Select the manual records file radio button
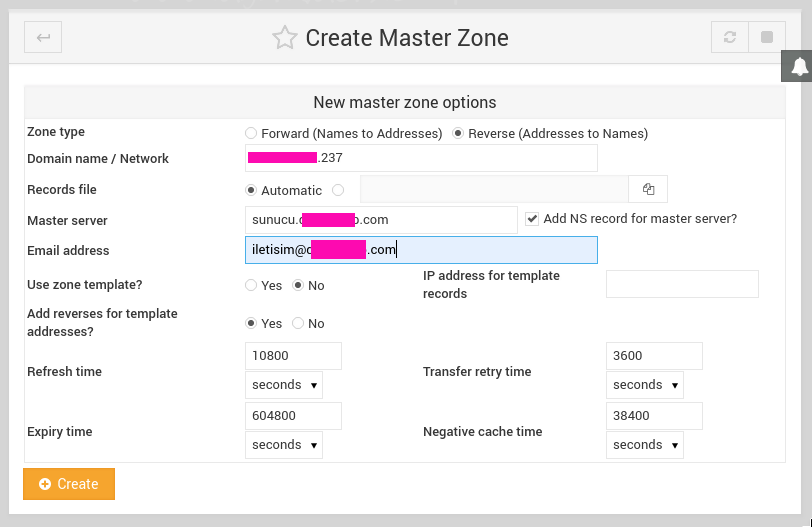Image resolution: width=812 pixels, height=527 pixels. coord(338,190)
